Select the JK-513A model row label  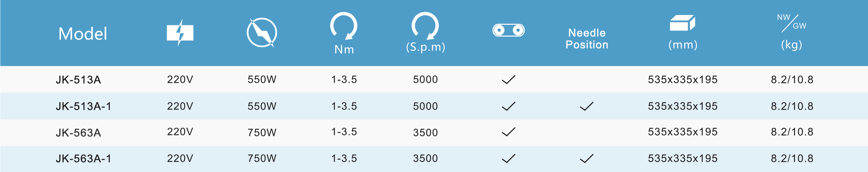78,80
